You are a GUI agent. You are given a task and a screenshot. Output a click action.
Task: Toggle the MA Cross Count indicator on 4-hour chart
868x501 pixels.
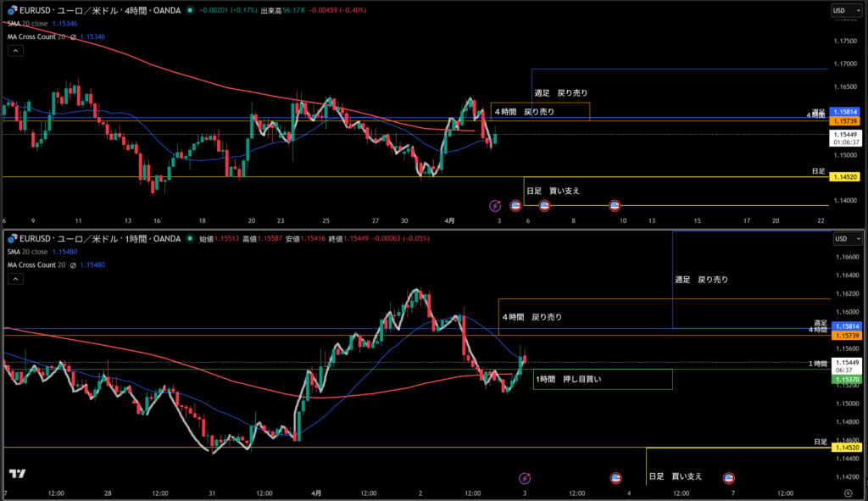click(73, 37)
